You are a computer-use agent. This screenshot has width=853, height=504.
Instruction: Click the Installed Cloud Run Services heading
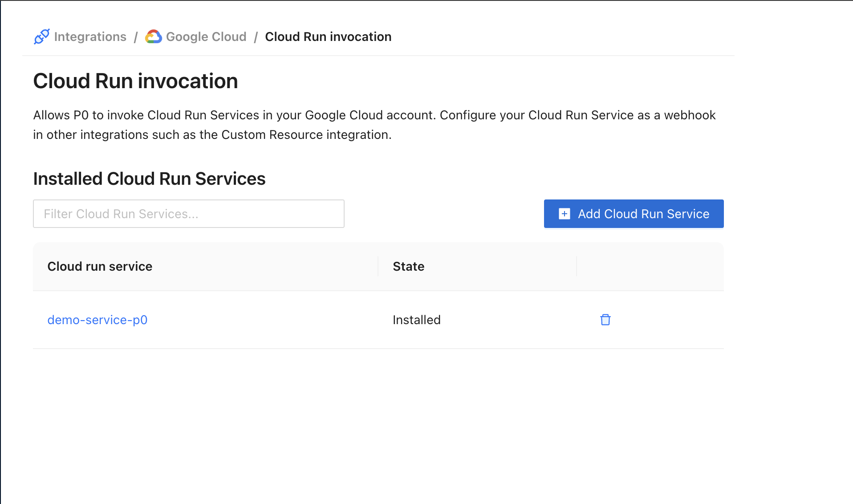click(149, 179)
